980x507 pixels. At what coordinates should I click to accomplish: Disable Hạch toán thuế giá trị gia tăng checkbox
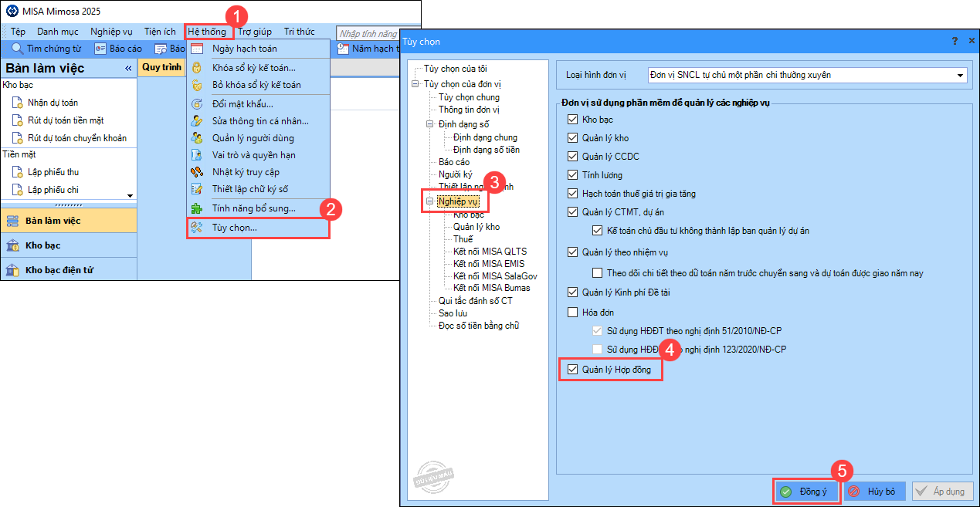pyautogui.click(x=572, y=194)
